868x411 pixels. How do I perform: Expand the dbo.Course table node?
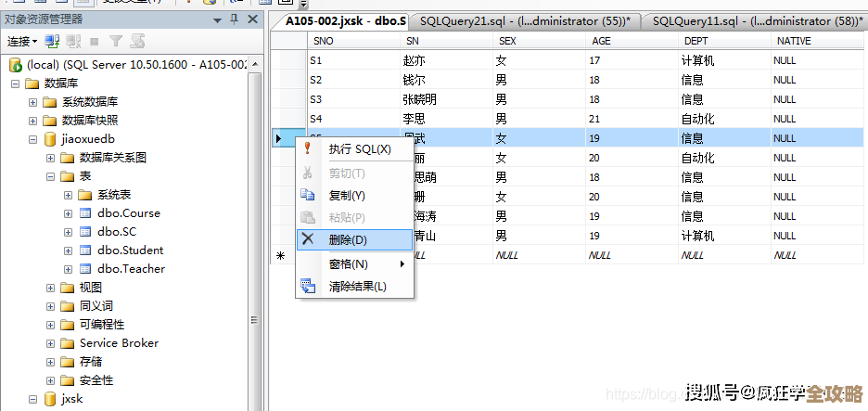point(68,213)
